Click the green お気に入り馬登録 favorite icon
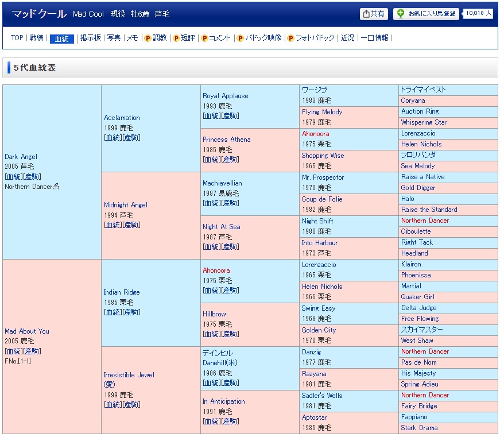The image size is (504, 437). click(401, 14)
